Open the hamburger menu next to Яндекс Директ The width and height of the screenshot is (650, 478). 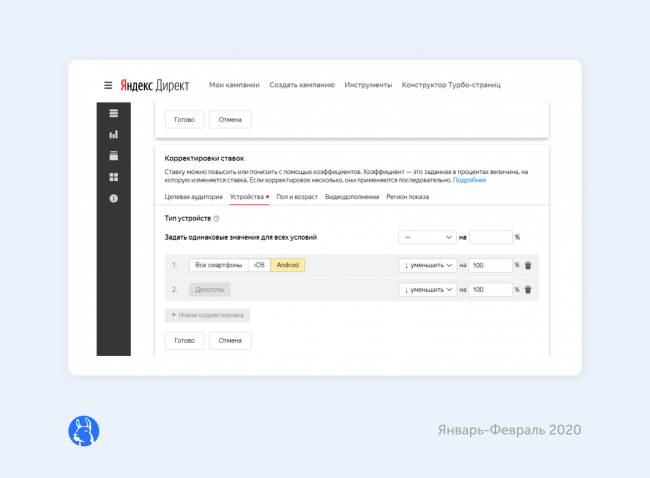(108, 85)
